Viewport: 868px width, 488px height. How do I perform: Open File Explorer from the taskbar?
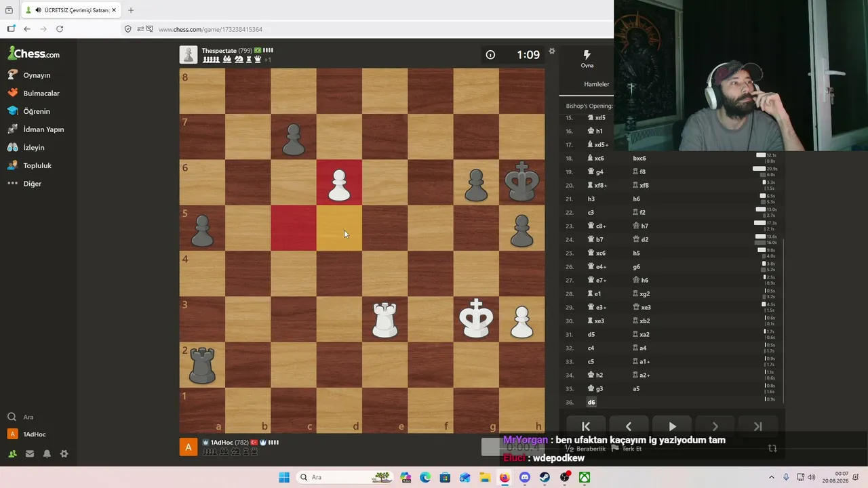point(485,477)
